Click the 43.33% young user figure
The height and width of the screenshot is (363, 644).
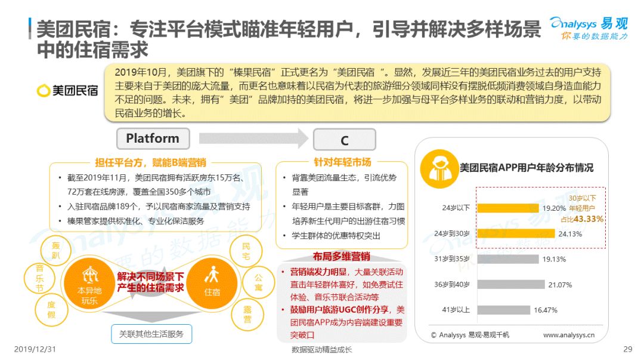(x=589, y=219)
